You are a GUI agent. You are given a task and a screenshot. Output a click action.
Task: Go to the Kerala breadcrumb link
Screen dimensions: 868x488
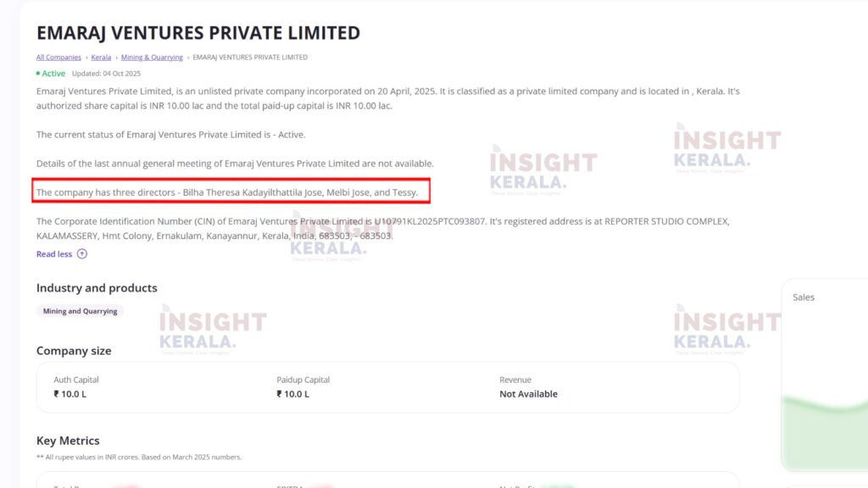(x=101, y=58)
